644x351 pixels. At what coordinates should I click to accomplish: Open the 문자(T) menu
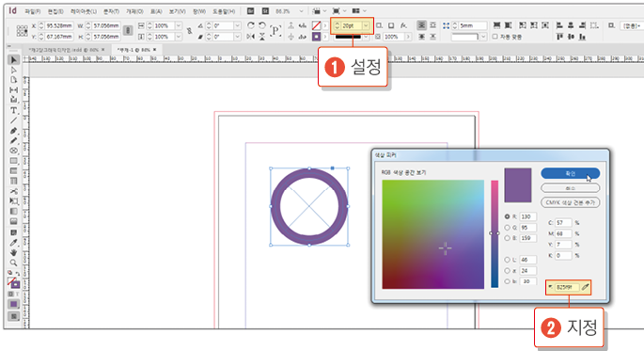[111, 11]
